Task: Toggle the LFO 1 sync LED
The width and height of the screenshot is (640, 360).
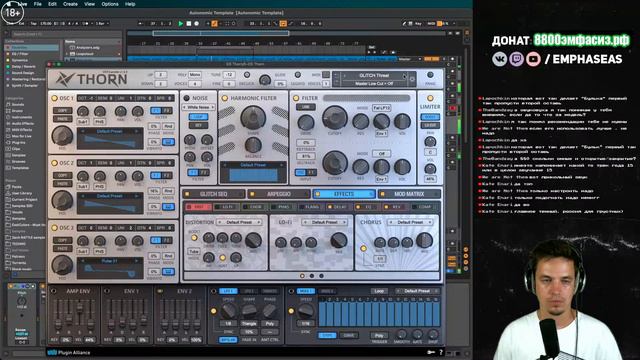Action: pos(213,311)
